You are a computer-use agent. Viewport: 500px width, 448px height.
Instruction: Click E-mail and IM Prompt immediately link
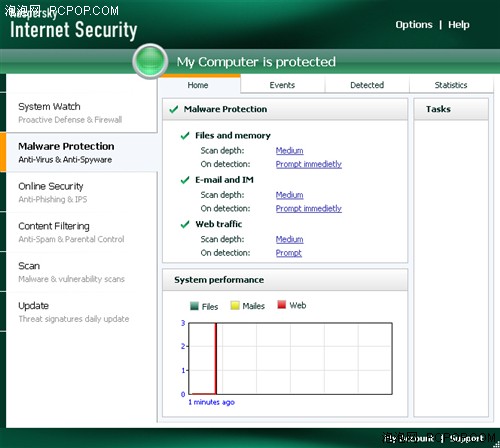309,209
